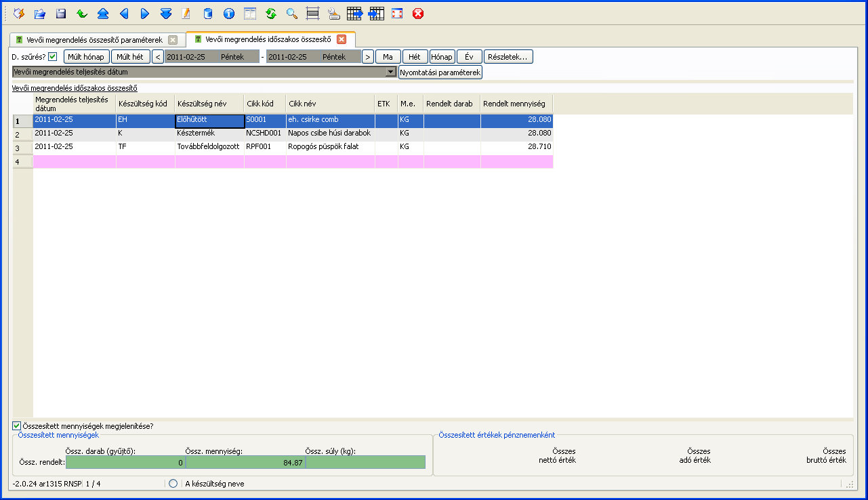Click the Össz. darab (gyűjtő) field

[125, 462]
